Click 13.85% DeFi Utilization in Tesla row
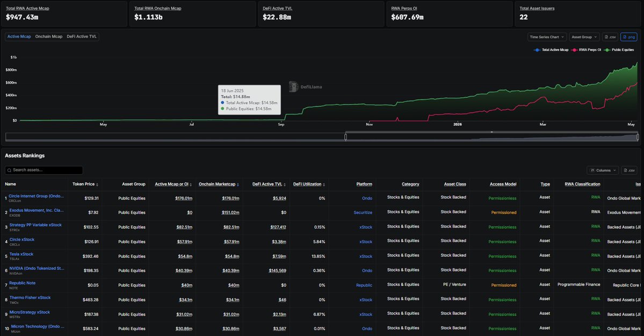 click(319, 256)
